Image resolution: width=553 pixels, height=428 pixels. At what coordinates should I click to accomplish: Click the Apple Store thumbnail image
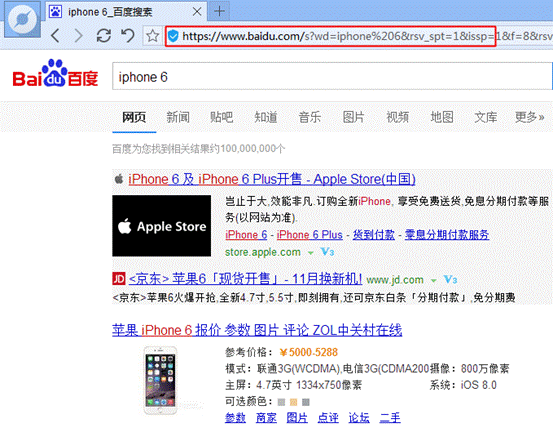162,226
